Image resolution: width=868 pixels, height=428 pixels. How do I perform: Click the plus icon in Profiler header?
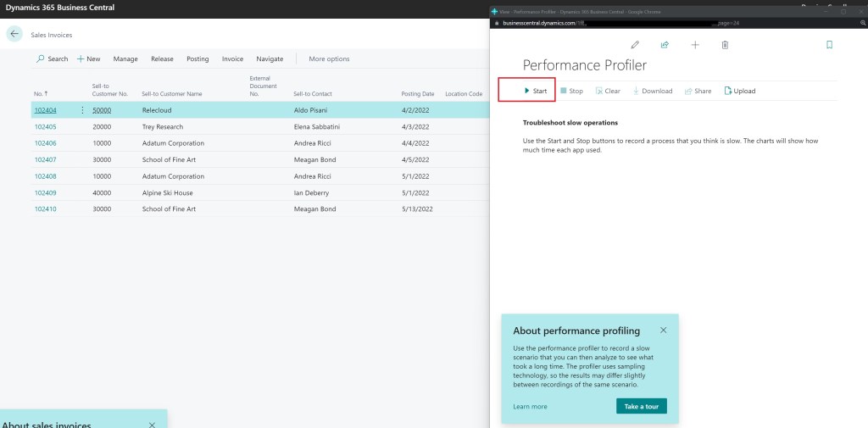[695, 45]
